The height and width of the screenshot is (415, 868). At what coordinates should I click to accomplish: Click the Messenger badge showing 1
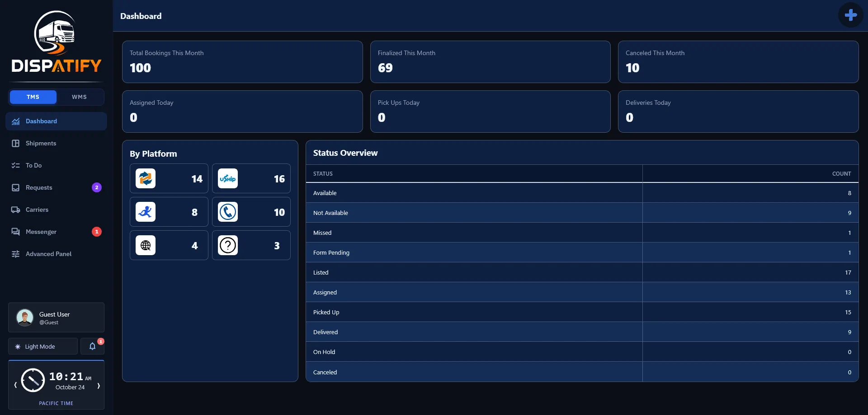click(x=97, y=232)
